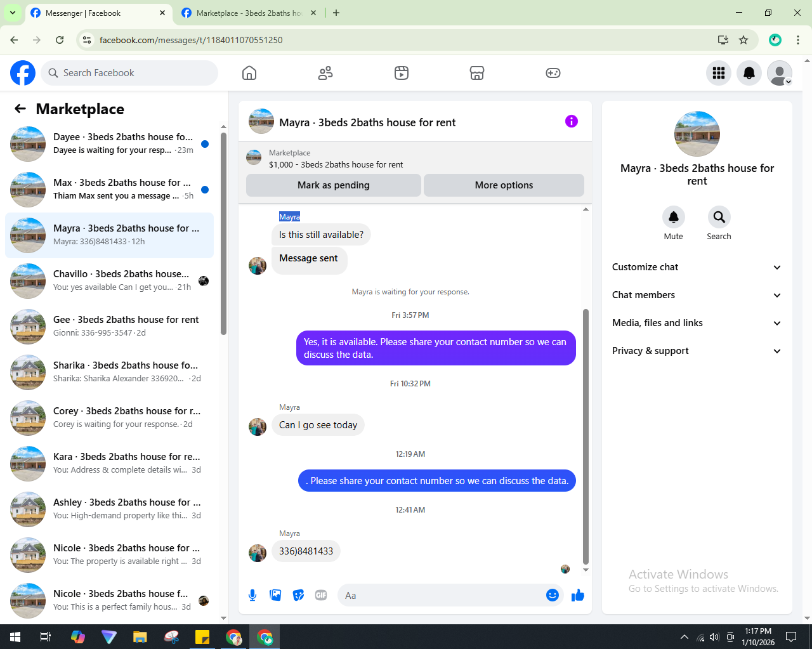Open the GIF picker icon
Screen dimensions: 812x649
[321, 595]
